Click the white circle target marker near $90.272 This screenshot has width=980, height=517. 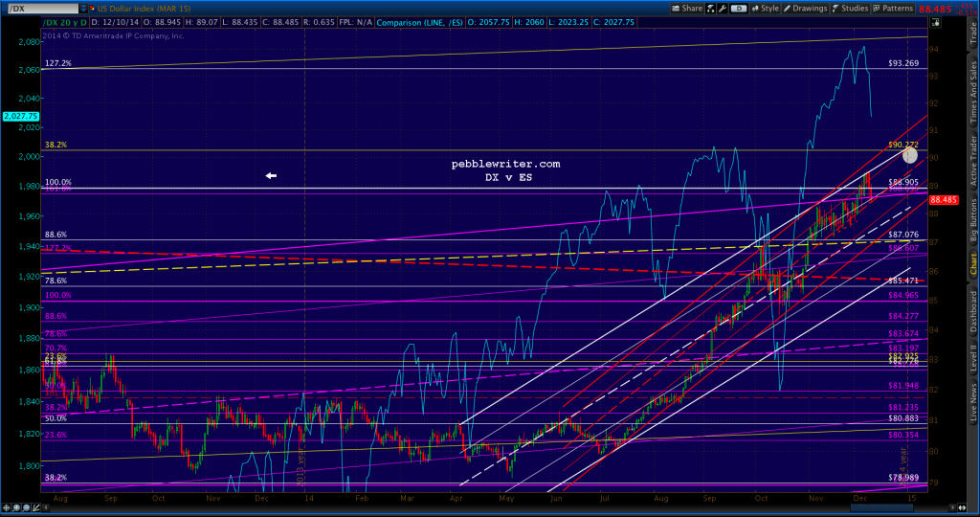[910, 155]
